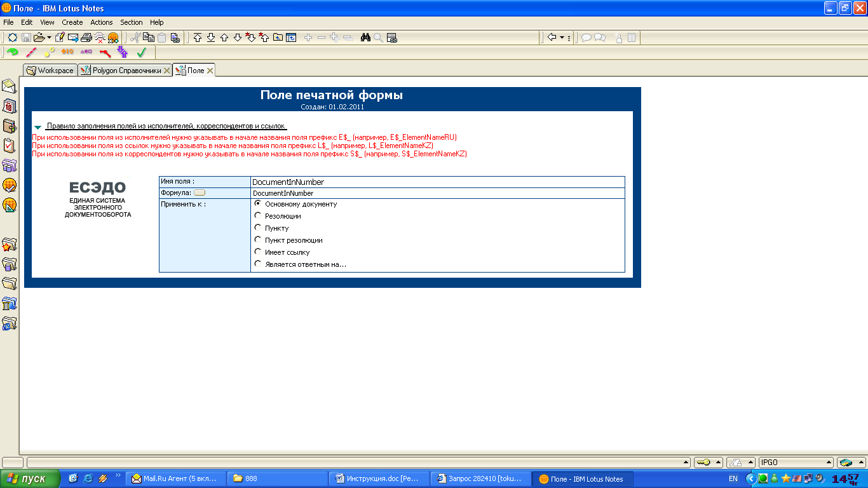
Task: Open the File menu
Action: point(9,22)
